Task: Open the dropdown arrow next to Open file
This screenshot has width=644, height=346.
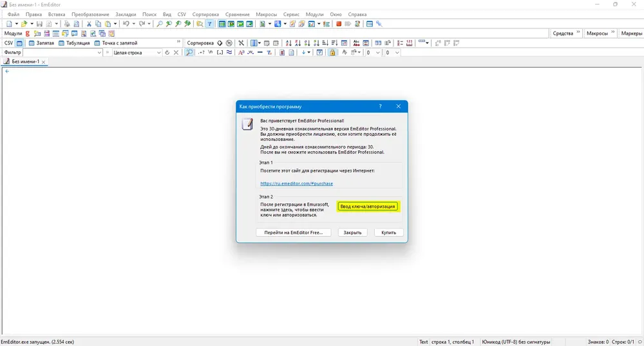Action: [32, 24]
